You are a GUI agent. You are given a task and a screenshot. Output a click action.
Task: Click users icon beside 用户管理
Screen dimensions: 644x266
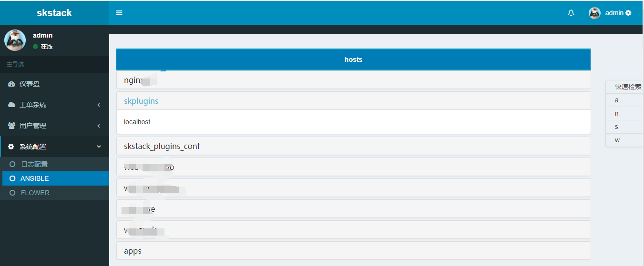pyautogui.click(x=11, y=126)
